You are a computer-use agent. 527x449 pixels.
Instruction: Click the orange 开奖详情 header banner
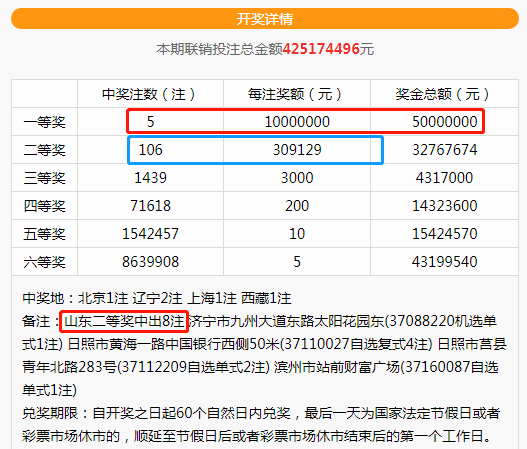coord(265,18)
